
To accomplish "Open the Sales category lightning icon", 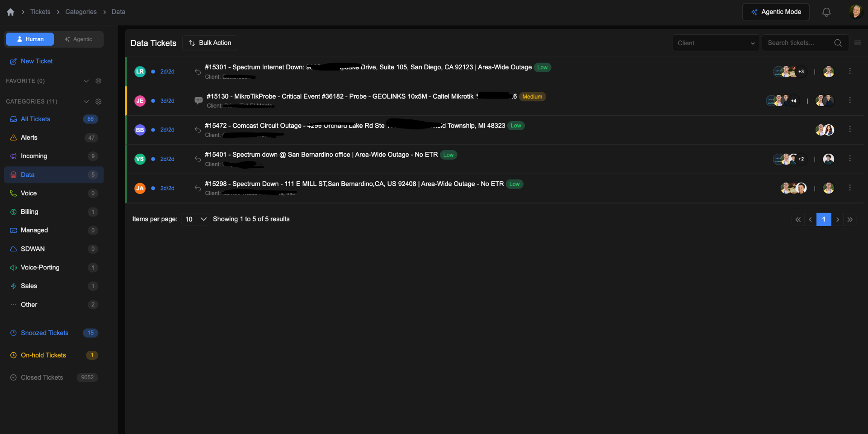I will point(13,286).
